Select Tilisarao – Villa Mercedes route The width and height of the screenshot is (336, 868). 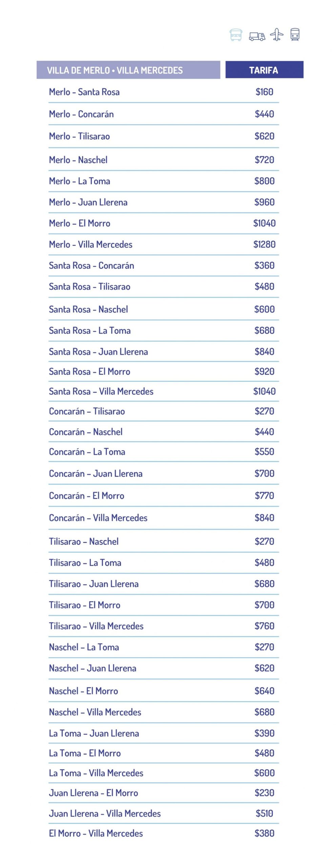click(x=96, y=626)
